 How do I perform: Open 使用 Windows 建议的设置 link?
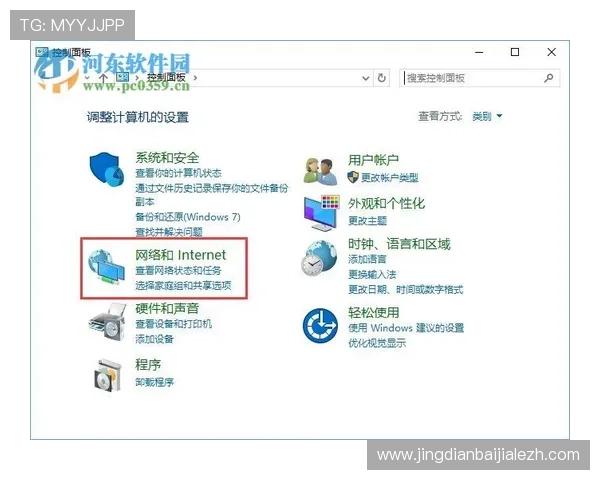point(406,328)
